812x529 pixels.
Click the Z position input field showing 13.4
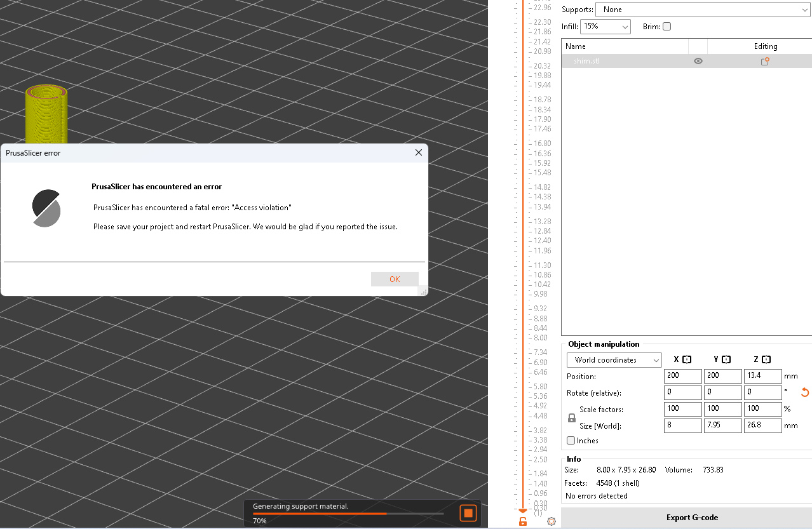(x=762, y=375)
